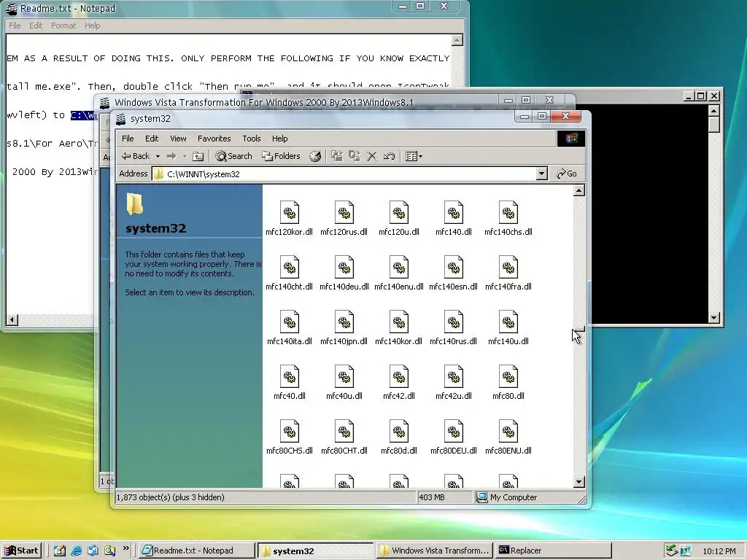
Task: Select the mfc140jpn.dll file
Action: tap(344, 327)
